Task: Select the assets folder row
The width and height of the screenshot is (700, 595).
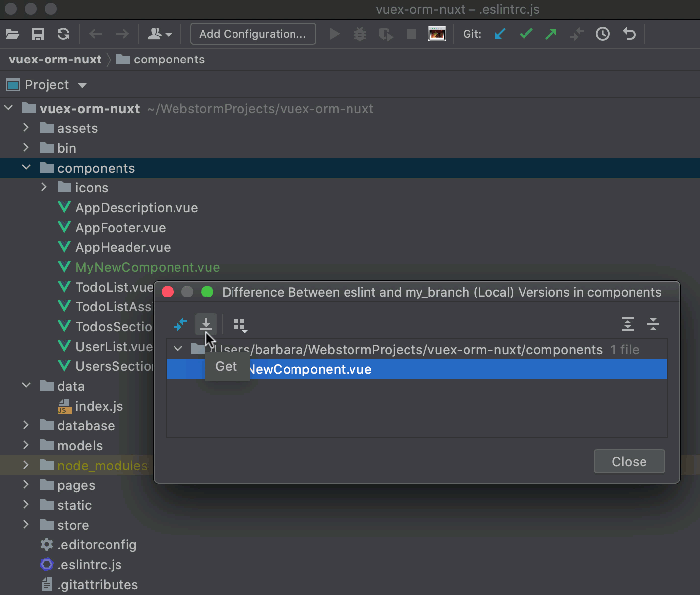Action: pyautogui.click(x=350, y=128)
